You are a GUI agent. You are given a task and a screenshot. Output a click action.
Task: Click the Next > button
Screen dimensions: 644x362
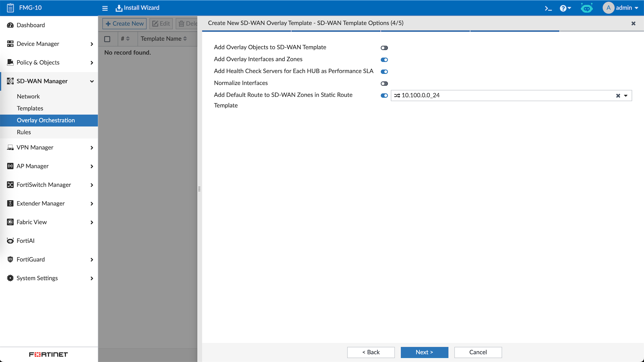[x=424, y=352]
